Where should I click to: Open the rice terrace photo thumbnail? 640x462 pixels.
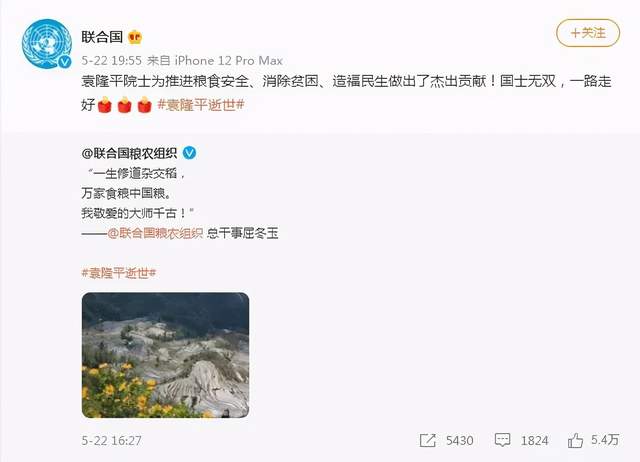tap(165, 355)
